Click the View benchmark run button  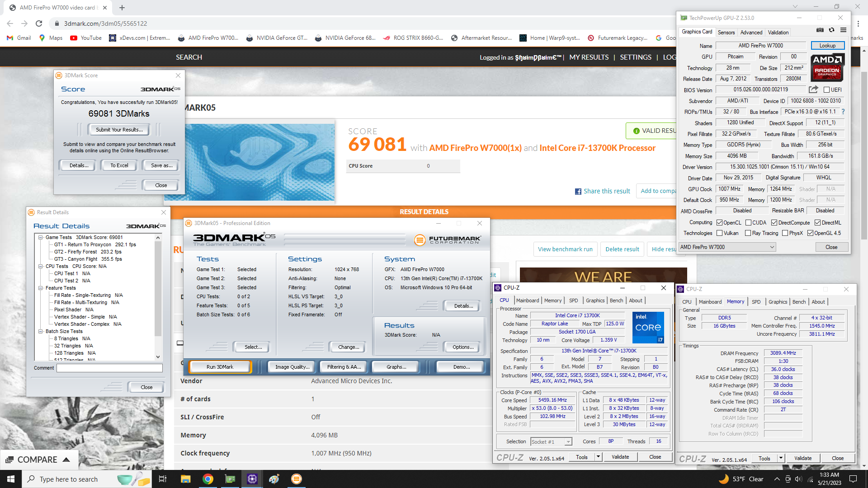pyautogui.click(x=565, y=249)
